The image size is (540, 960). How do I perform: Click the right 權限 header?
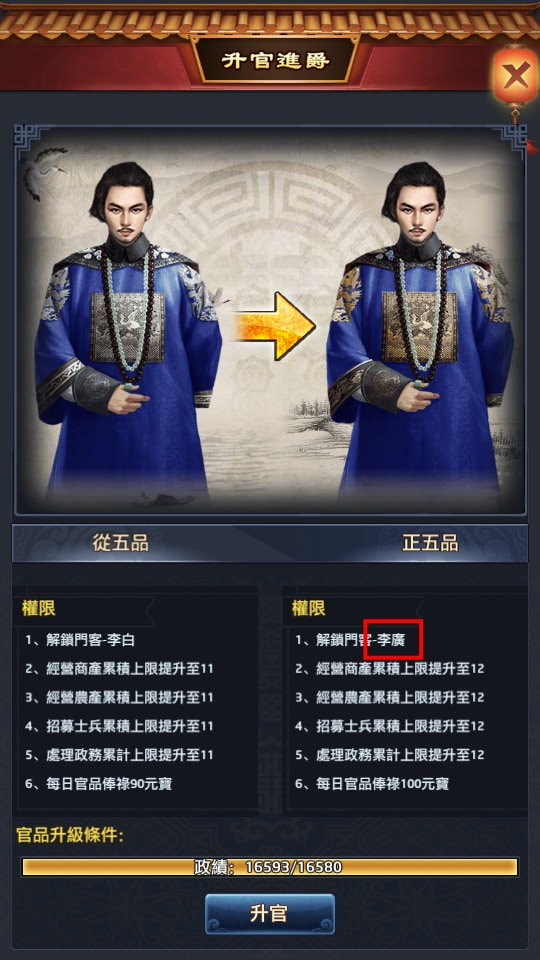click(309, 608)
